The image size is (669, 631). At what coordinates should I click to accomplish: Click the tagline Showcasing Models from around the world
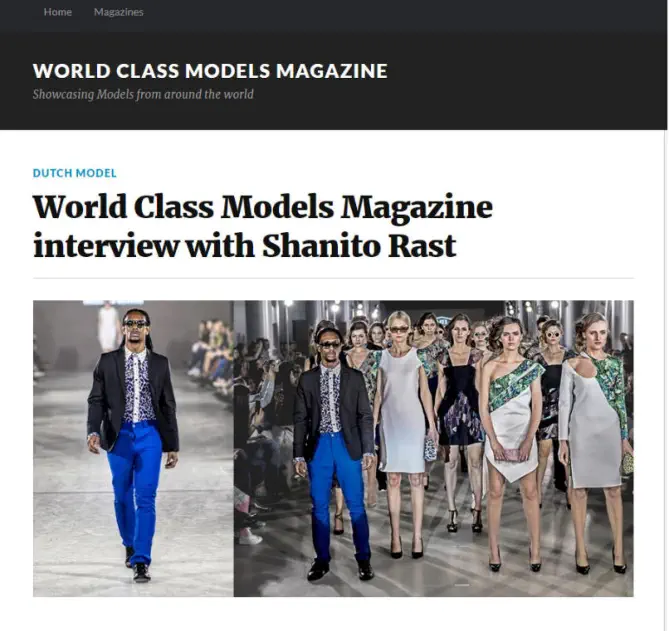143,94
